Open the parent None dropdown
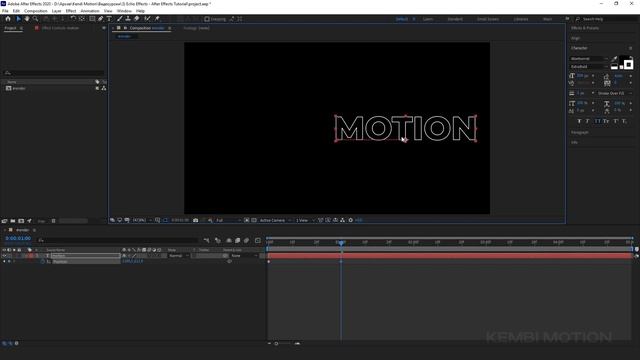 tap(244, 256)
